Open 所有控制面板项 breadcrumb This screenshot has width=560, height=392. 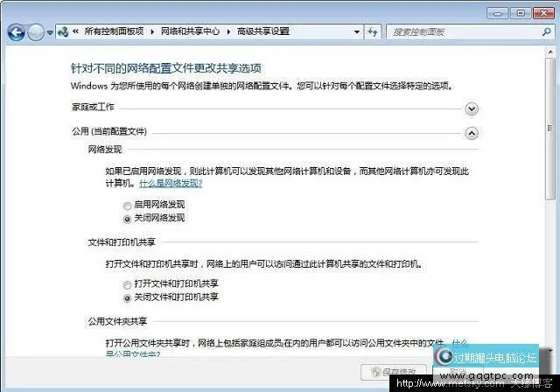pyautogui.click(x=114, y=31)
